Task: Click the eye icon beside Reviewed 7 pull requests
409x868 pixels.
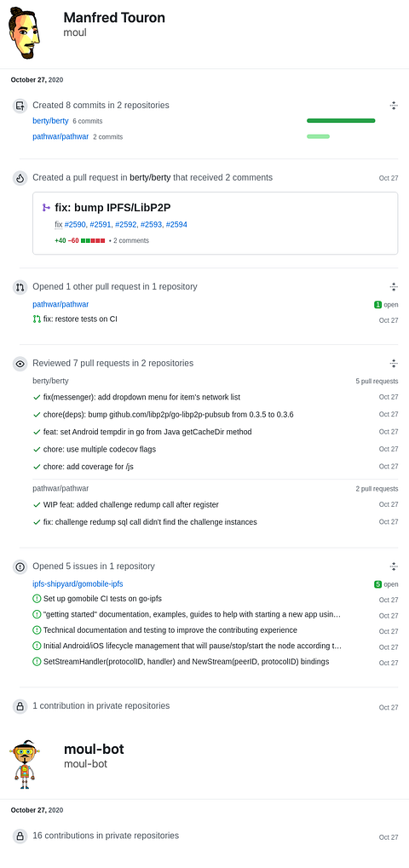Action: coord(20,364)
